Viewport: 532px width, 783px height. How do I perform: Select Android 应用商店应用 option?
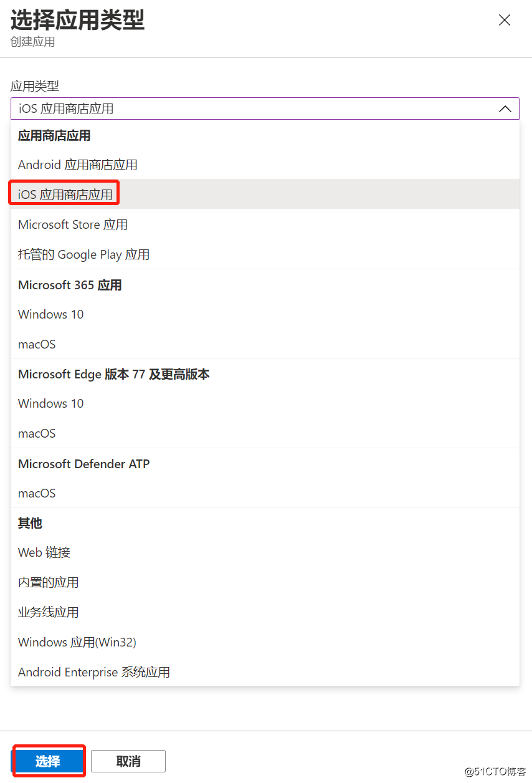pyautogui.click(x=265, y=165)
